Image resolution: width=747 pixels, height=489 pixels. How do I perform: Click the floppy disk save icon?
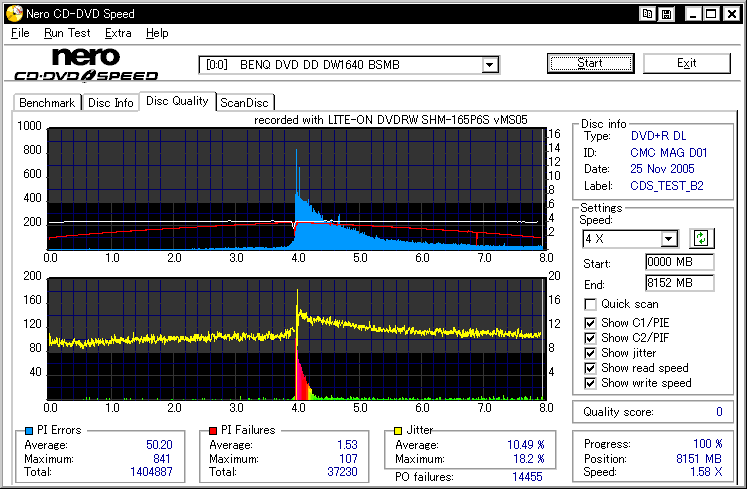666,14
